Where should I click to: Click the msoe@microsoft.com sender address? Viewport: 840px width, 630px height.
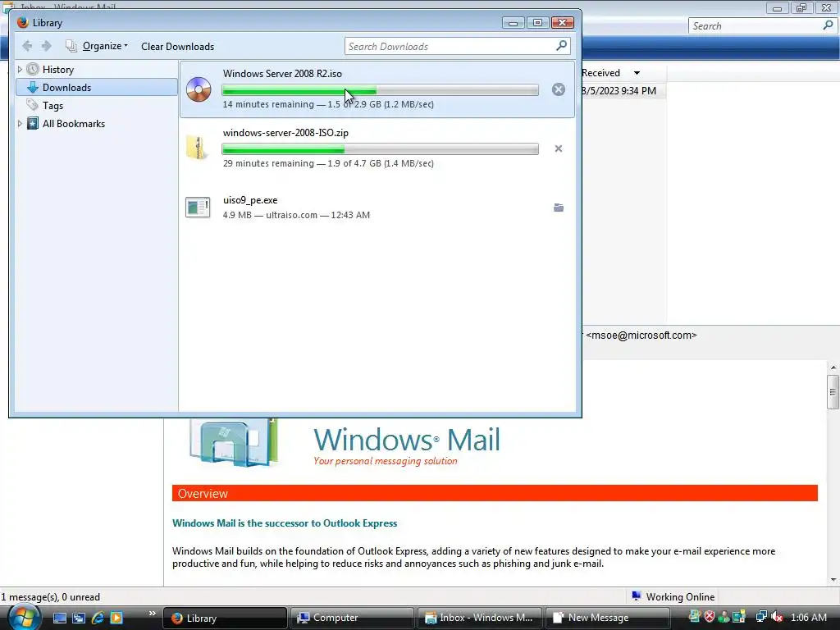[641, 336]
